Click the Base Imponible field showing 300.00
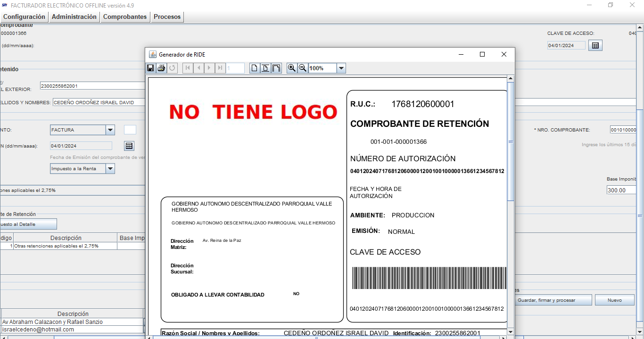 pos(621,190)
